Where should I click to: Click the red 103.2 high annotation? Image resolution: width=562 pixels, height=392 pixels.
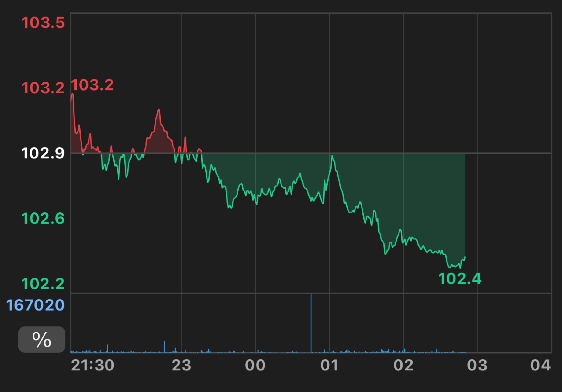[92, 85]
